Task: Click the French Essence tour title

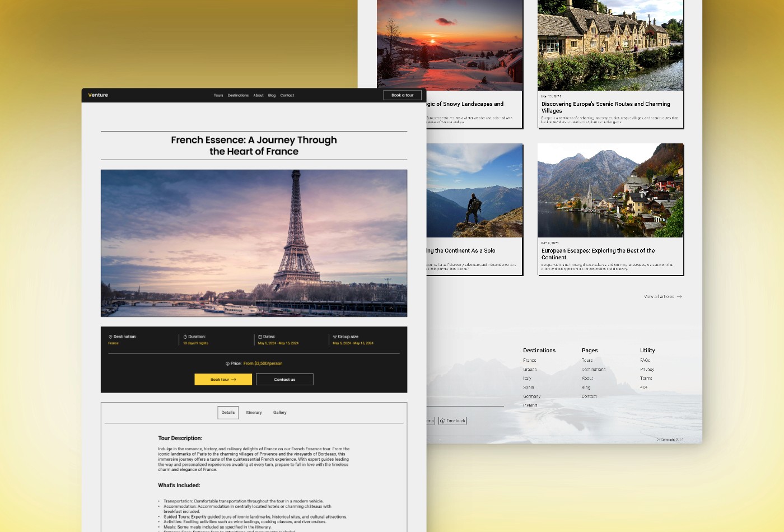Action: [254, 146]
